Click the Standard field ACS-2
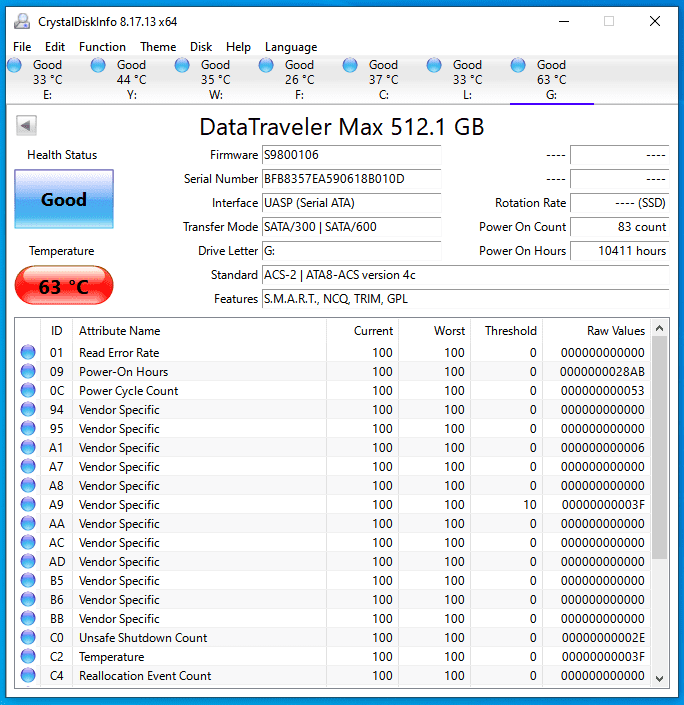 tap(465, 275)
